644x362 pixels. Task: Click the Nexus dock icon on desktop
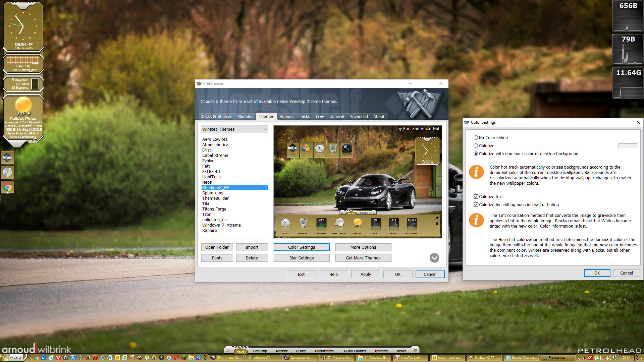click(7, 158)
